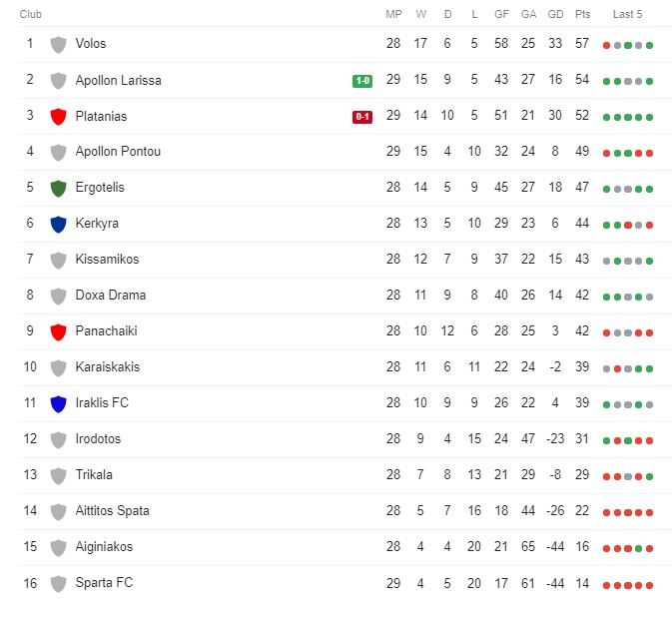This screenshot has width=672, height=621.
Task: Click the Pts column header
Action: 582,14
